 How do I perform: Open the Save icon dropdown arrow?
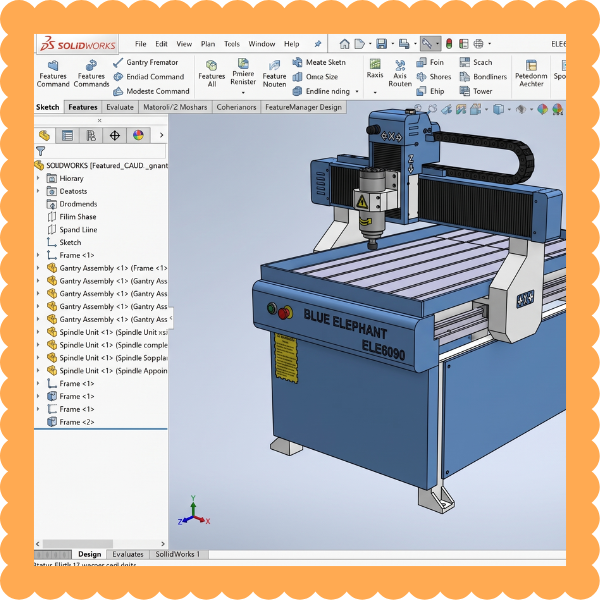click(392, 44)
